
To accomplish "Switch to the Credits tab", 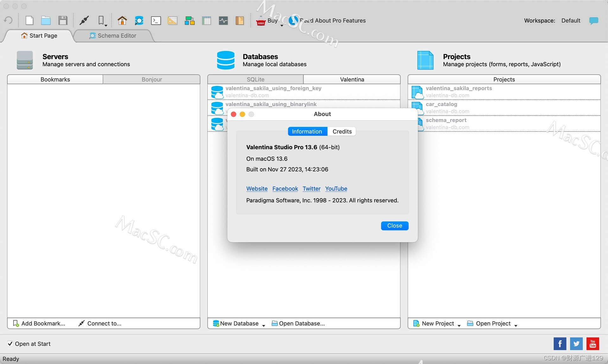I will tap(342, 131).
